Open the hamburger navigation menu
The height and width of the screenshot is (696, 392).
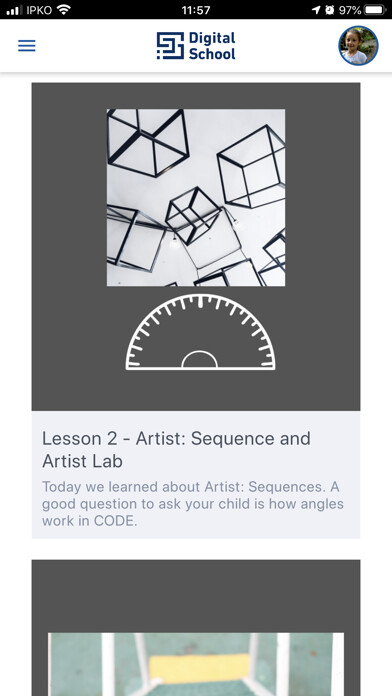[27, 46]
